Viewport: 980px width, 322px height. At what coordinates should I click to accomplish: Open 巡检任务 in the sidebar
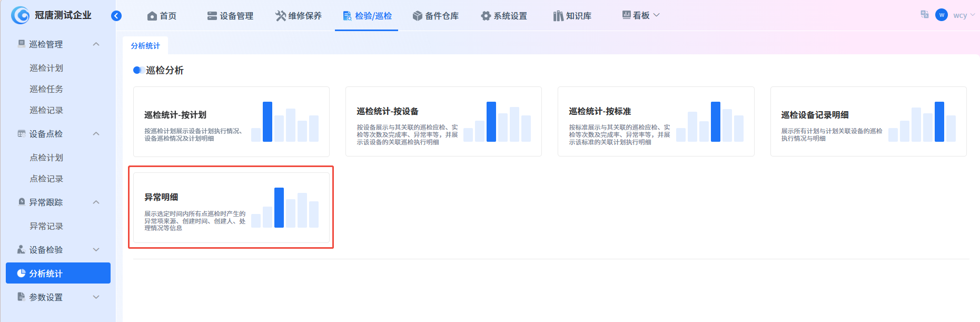pos(46,89)
